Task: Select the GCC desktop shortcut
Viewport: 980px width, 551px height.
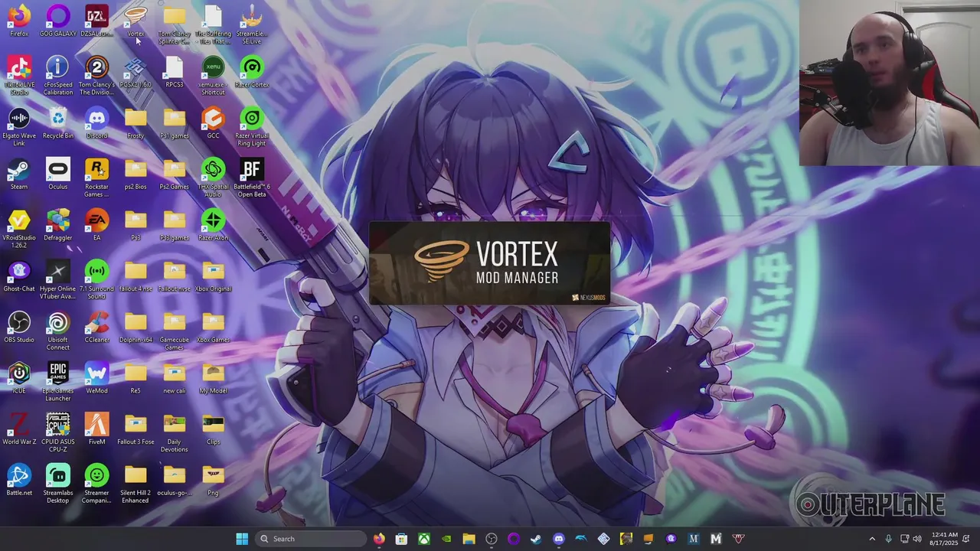Action: click(x=213, y=123)
